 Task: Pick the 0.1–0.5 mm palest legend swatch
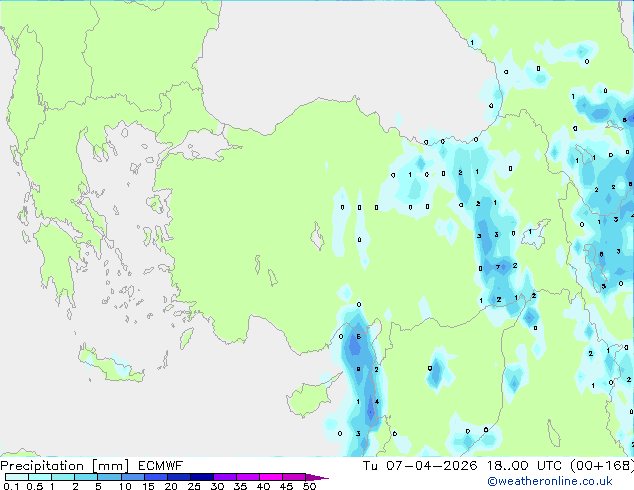(x=17, y=477)
